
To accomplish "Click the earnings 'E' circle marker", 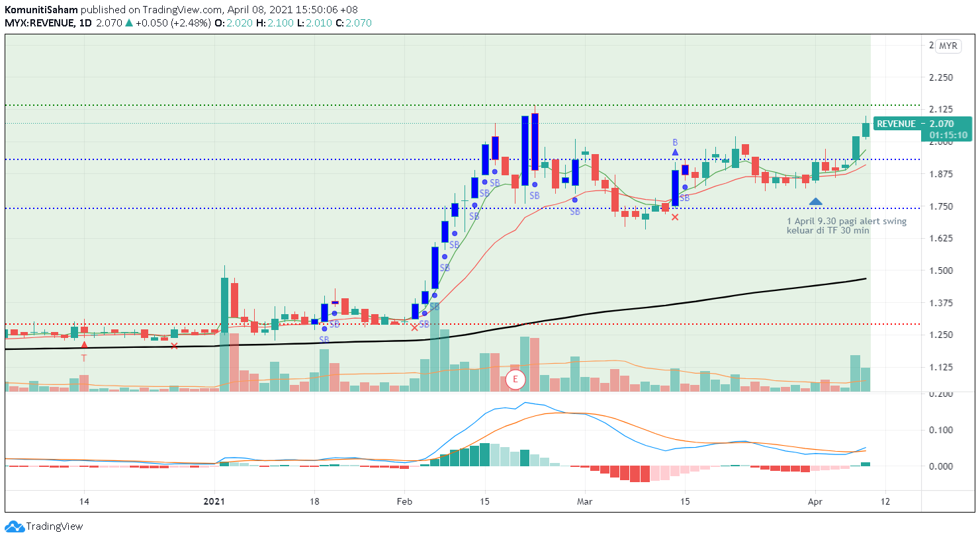I will [515, 380].
